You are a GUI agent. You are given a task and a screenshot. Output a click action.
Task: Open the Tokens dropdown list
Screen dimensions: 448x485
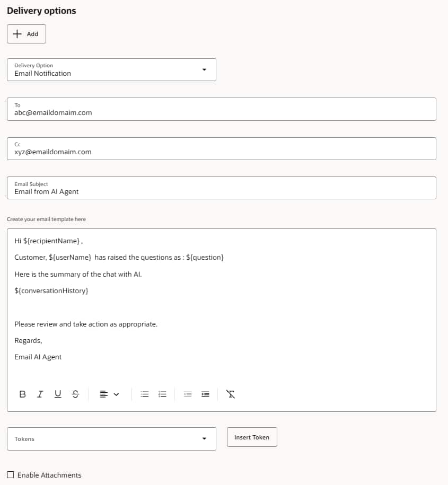[204, 439]
